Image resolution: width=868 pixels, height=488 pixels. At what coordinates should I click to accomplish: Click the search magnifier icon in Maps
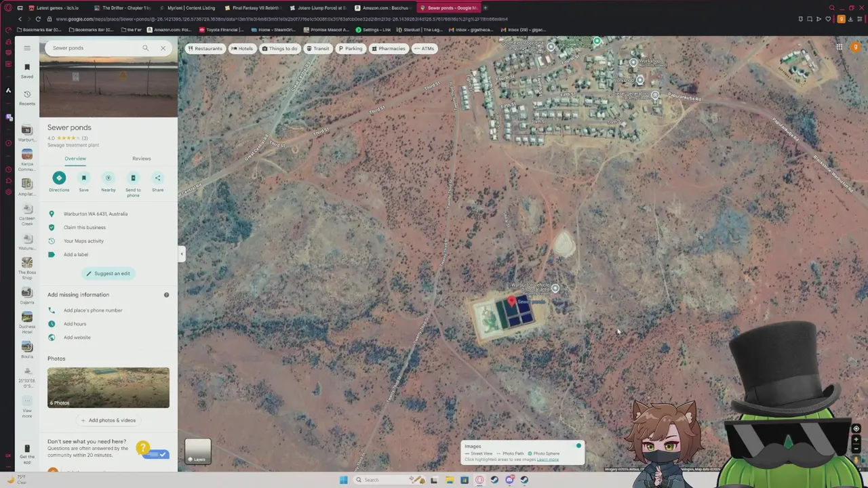[145, 48]
